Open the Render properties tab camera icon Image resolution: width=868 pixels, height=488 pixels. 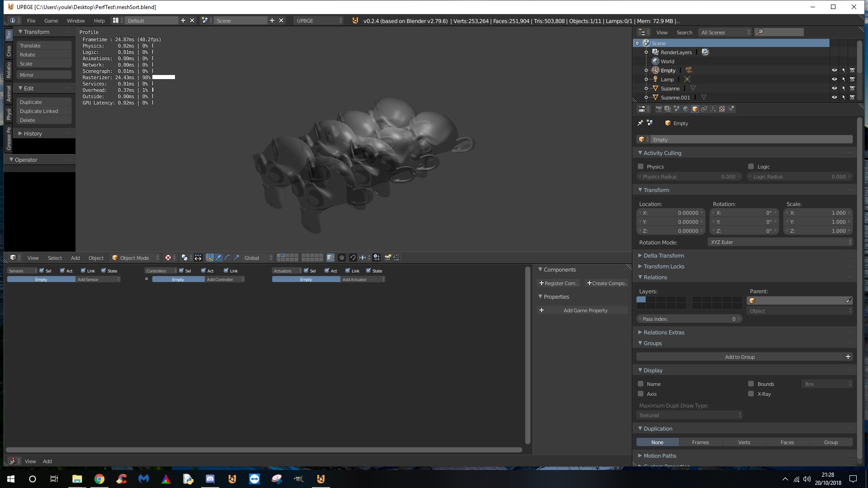659,109
